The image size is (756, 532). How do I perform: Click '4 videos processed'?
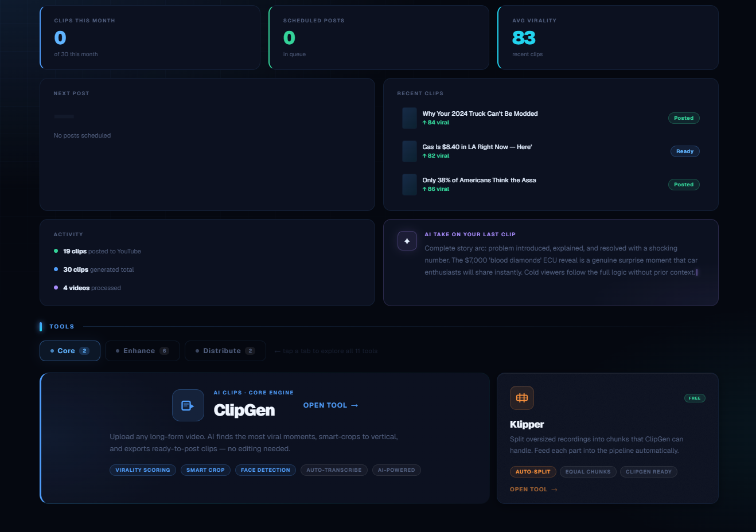point(92,288)
